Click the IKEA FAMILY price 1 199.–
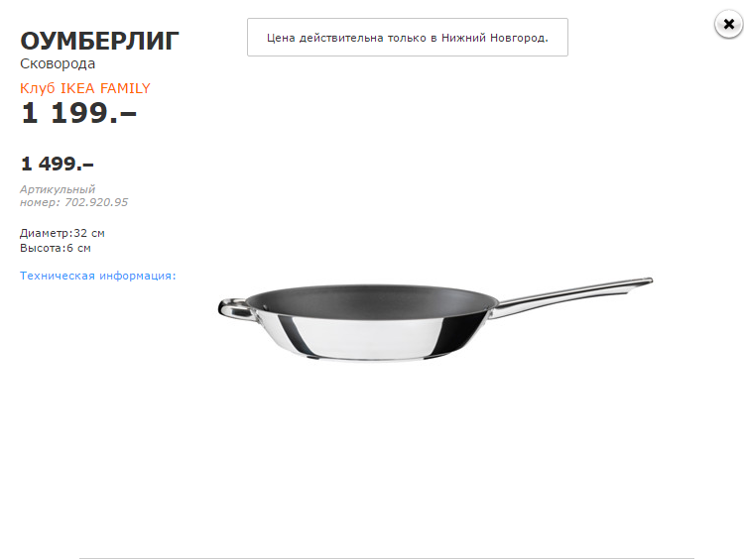 point(78,113)
